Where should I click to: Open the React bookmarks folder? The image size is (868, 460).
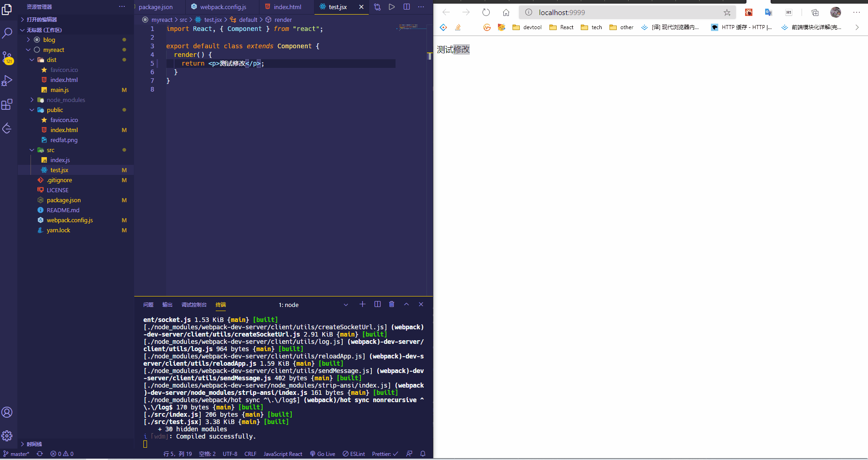[561, 27]
